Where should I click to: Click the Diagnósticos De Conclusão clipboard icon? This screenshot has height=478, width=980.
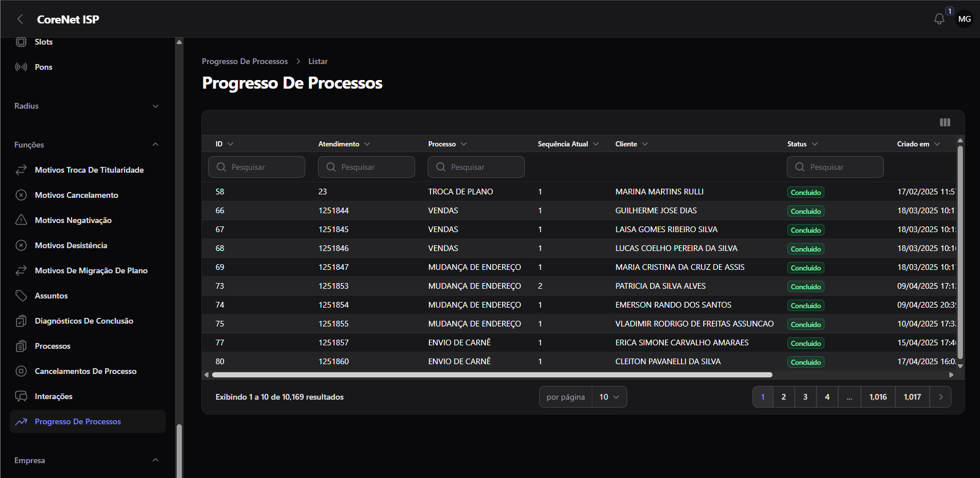(21, 321)
